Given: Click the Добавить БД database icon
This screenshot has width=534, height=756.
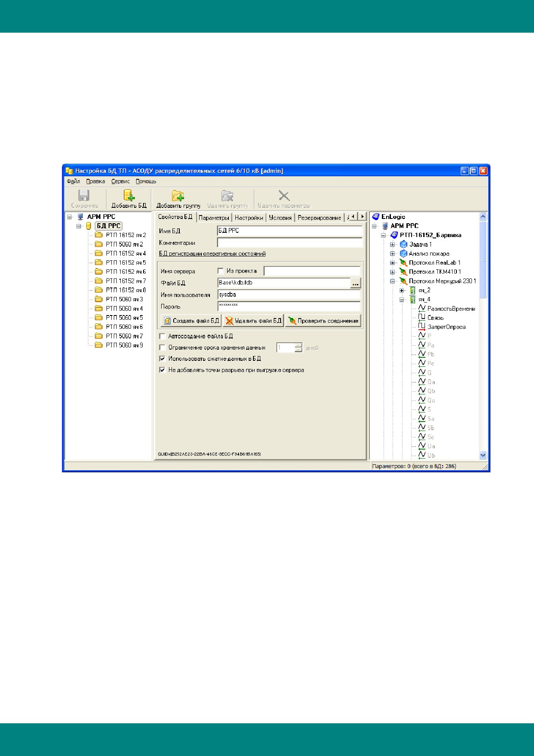Looking at the screenshot, I should pyautogui.click(x=129, y=195).
